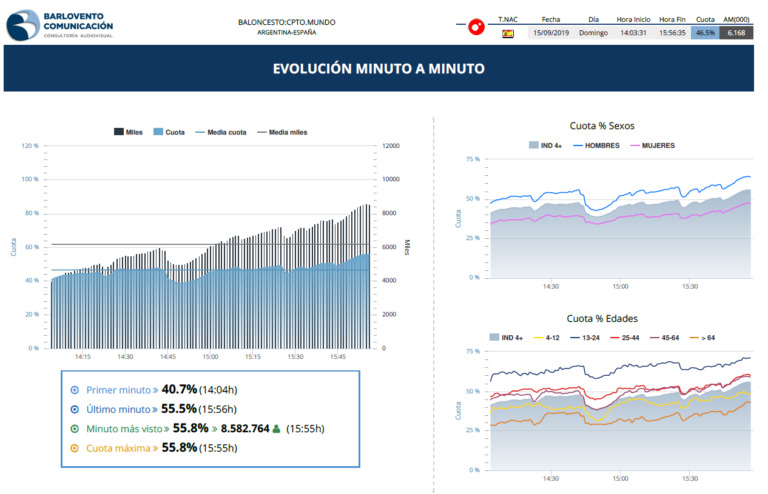Screen dimensions: 768x494
Task: Click the Primer minuto bullet icon
Action: [75, 390]
